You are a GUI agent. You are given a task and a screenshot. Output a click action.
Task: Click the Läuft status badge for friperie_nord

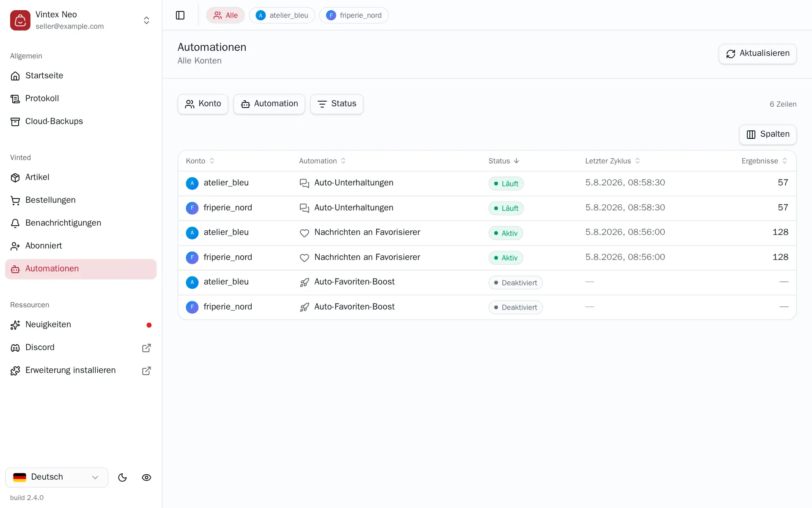[x=506, y=208]
